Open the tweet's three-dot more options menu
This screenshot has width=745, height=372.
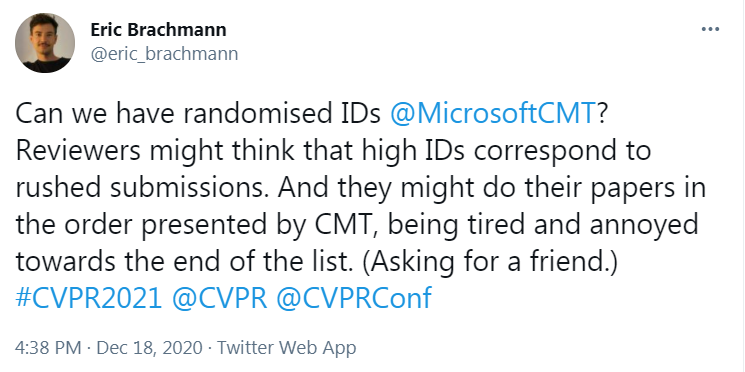tap(710, 29)
